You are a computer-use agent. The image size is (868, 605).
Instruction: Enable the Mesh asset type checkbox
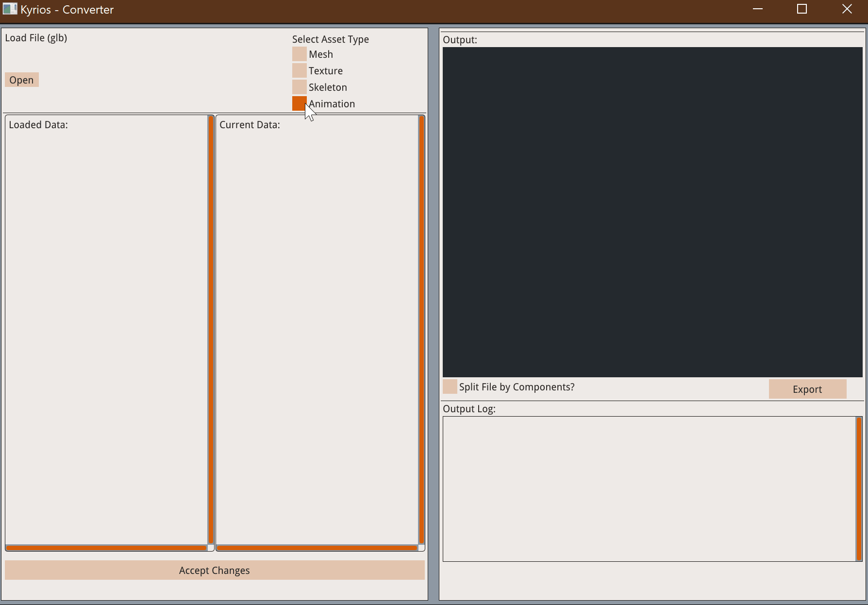coord(300,54)
